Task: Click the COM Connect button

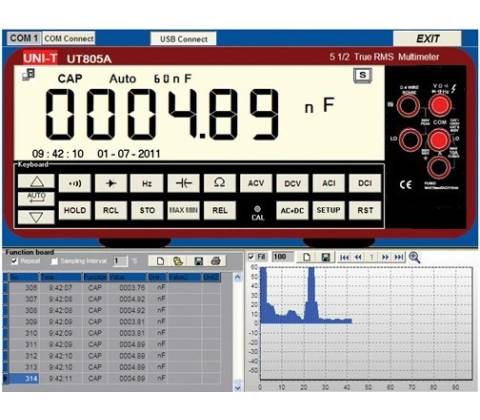Action: pyautogui.click(x=69, y=38)
